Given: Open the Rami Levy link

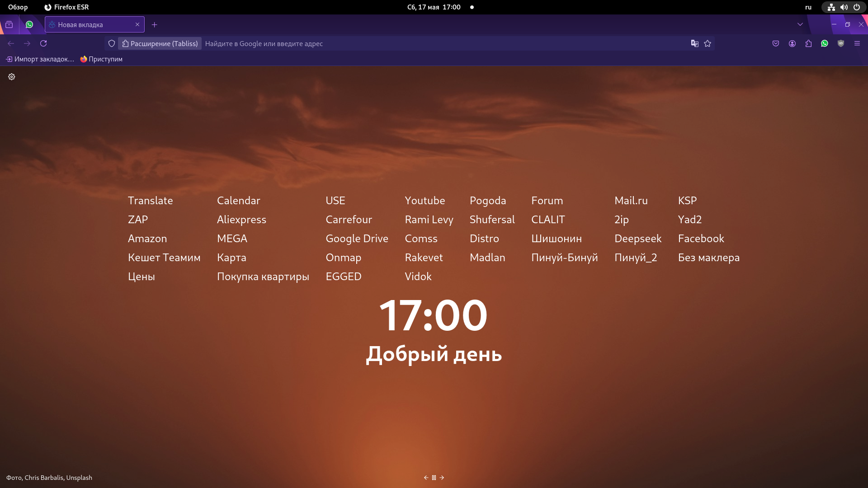Looking at the screenshot, I should 429,220.
